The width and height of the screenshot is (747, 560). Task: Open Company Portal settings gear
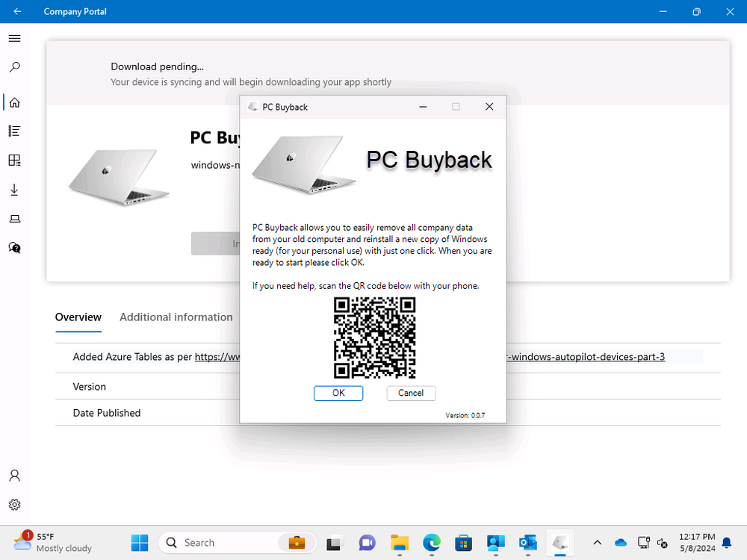15,504
